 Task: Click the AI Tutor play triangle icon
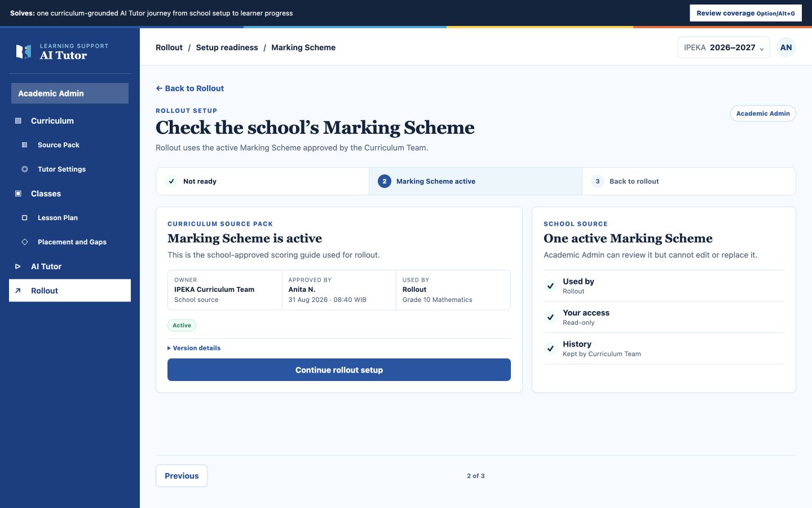coord(18,266)
